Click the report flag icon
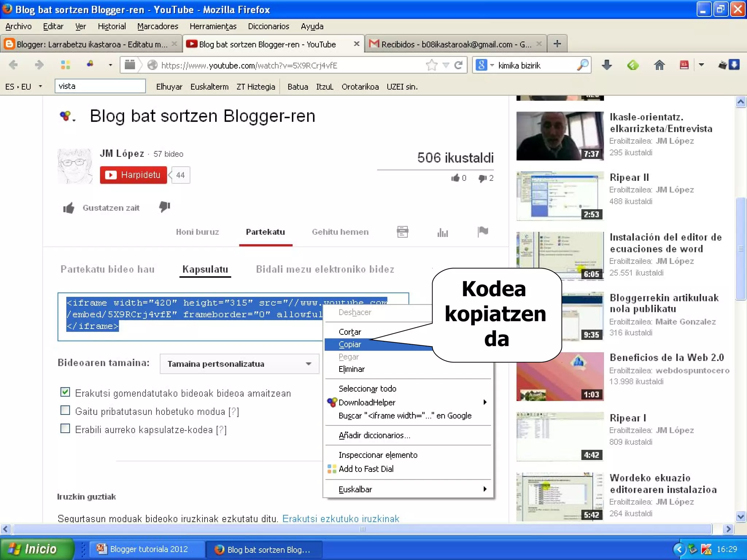This screenshot has width=747, height=560. coord(483,232)
